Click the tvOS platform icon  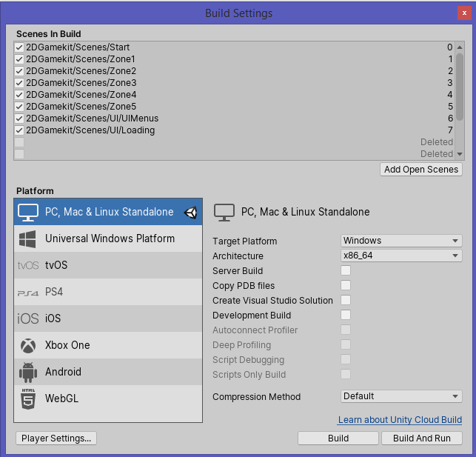point(28,265)
